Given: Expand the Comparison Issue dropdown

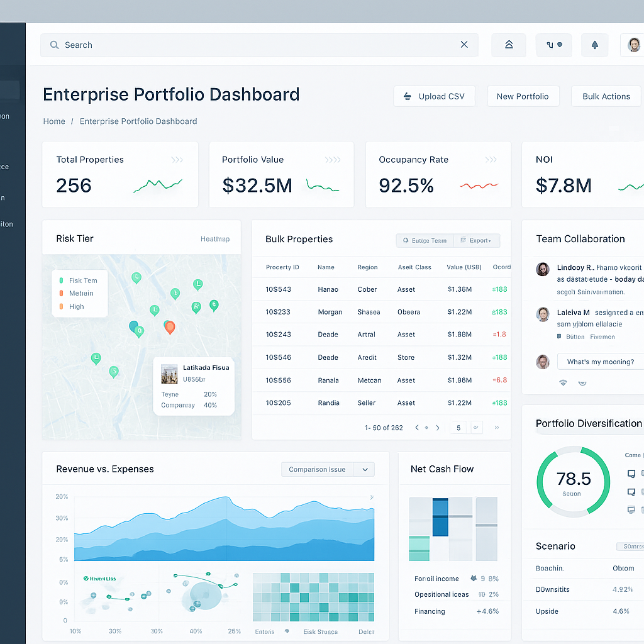Looking at the screenshot, I should [364, 469].
